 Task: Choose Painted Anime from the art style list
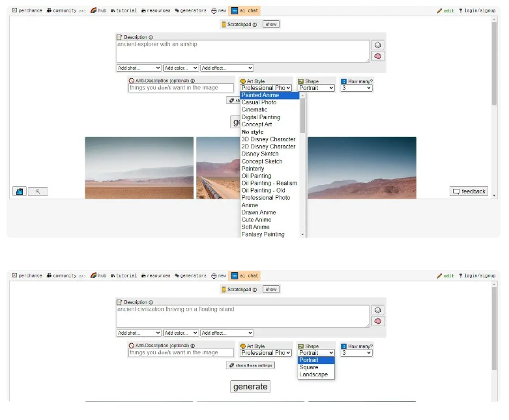tap(270, 95)
